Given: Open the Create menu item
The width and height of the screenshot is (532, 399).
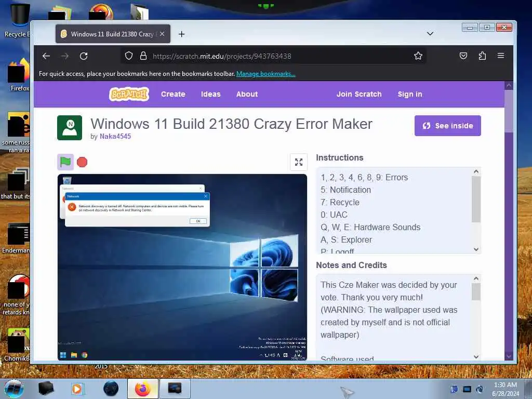Looking at the screenshot, I should point(173,95).
